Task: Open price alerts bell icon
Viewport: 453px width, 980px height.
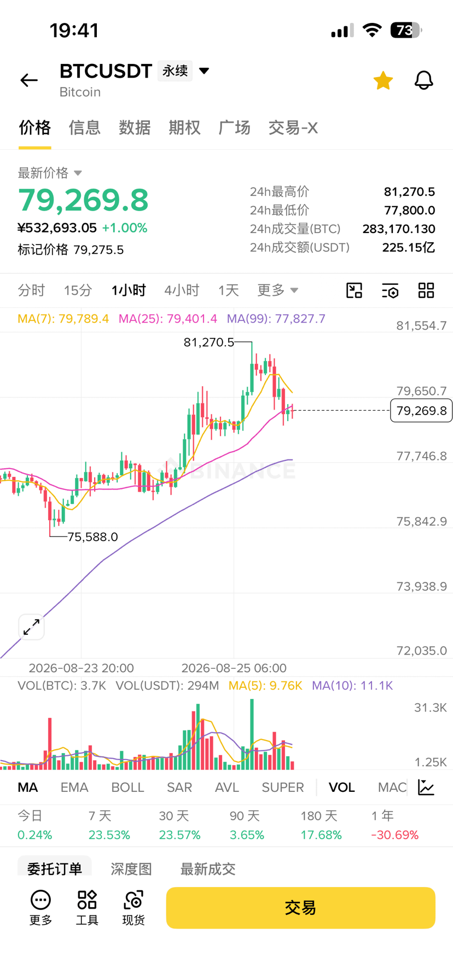Action: [x=423, y=80]
